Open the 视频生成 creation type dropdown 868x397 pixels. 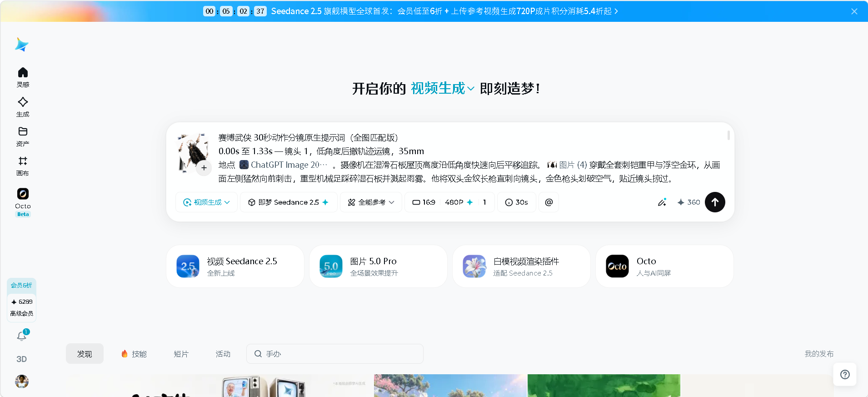(x=206, y=202)
